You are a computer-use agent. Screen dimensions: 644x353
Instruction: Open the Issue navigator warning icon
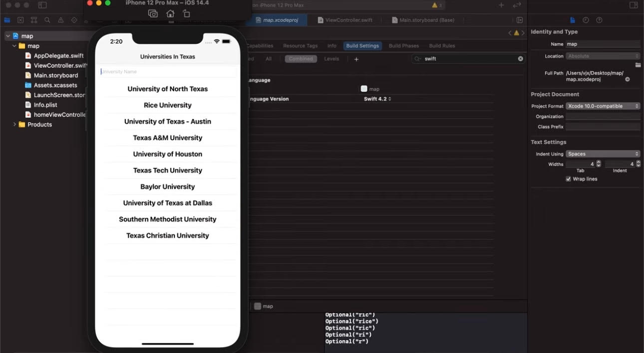coord(60,20)
